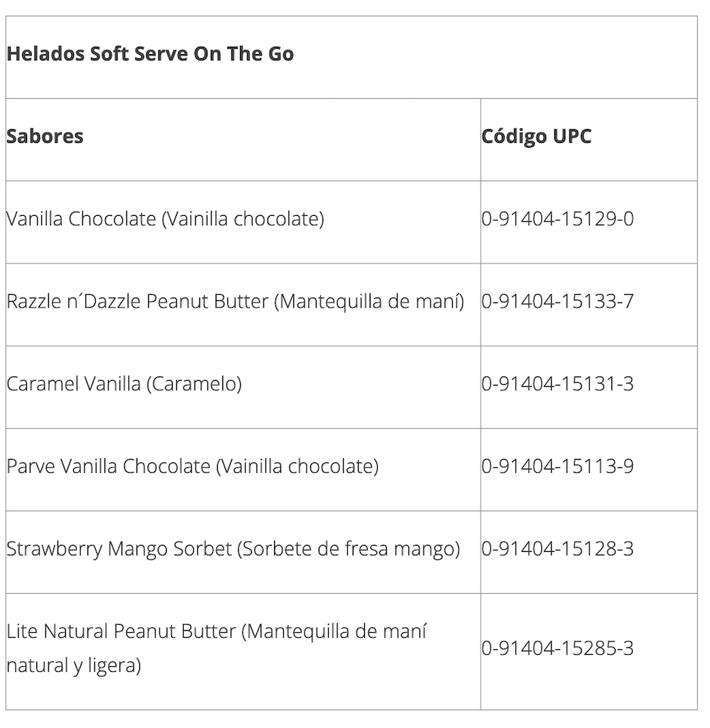Click UPC code 0-91404-15113-9
Screen dimensions: 710x728
[x=557, y=466]
